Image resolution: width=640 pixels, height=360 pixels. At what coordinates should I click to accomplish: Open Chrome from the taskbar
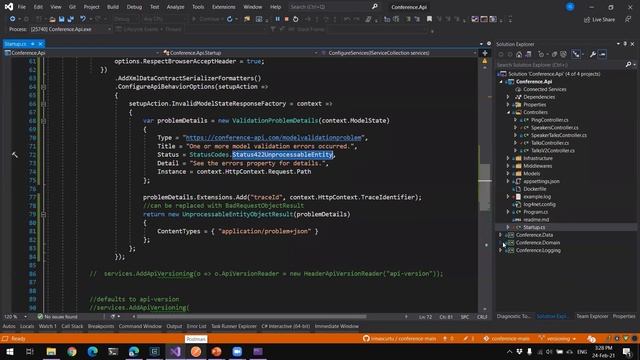[72, 351]
